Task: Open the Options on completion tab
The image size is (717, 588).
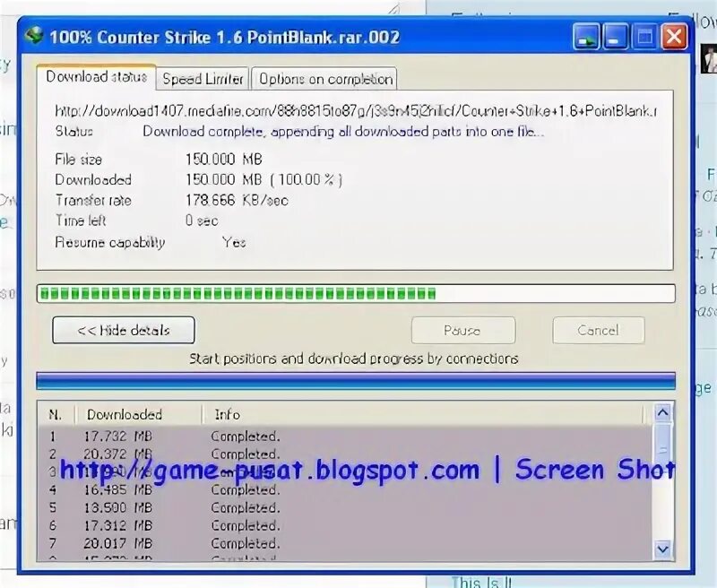Action: click(x=325, y=79)
